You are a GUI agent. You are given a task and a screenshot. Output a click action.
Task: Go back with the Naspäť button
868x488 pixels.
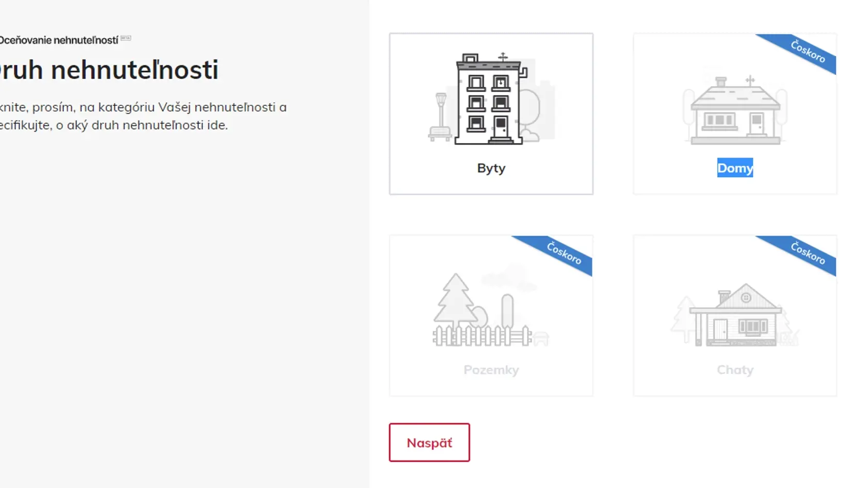tap(429, 443)
